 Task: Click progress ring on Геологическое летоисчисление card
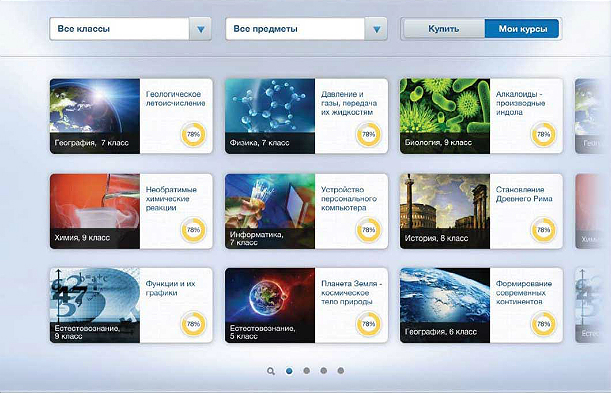pos(193,134)
